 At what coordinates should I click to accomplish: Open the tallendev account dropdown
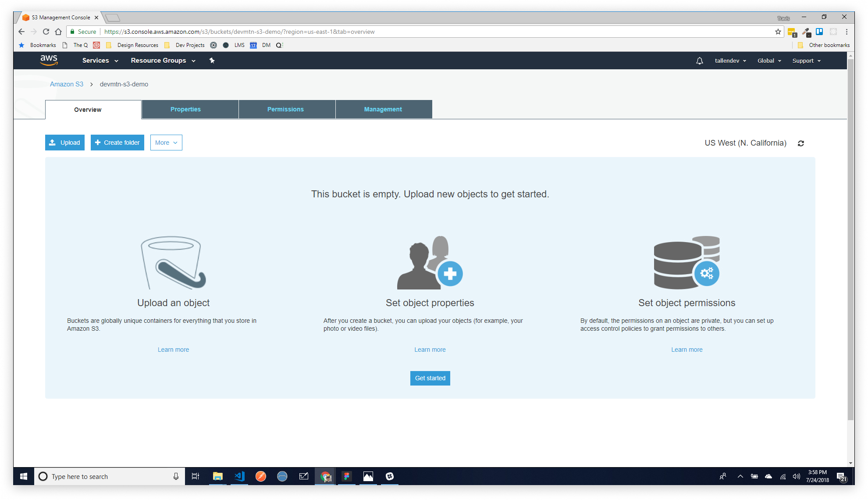(x=730, y=61)
